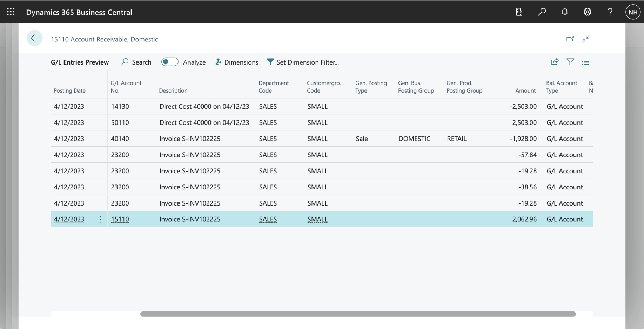Toggle the Analyze mode switch

pos(170,62)
